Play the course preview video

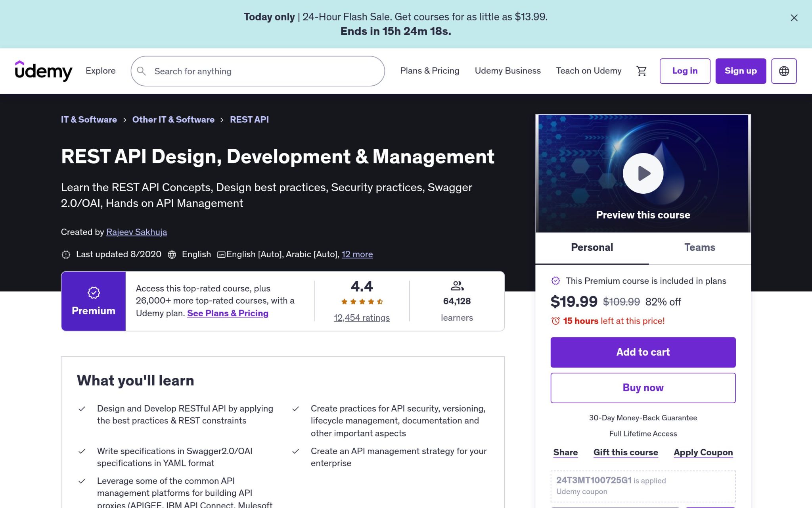click(x=643, y=173)
